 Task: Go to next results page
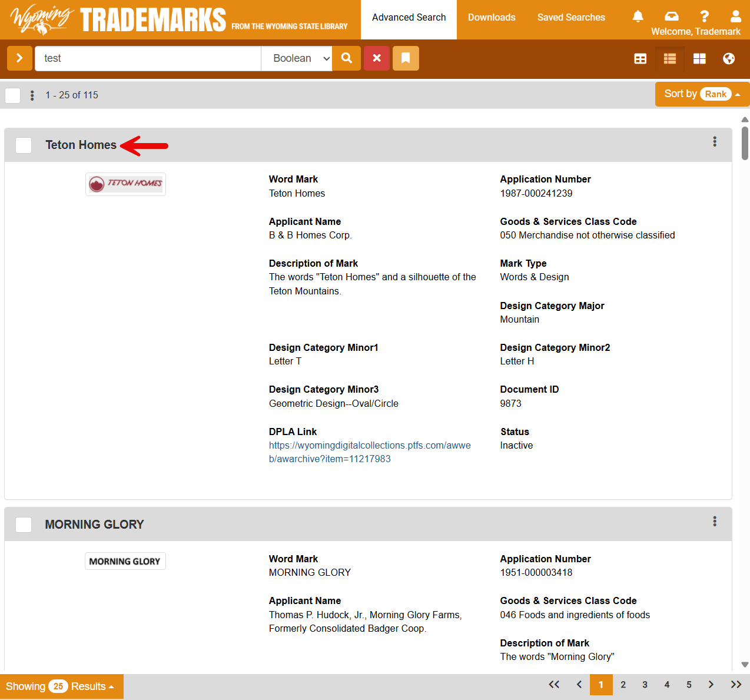click(711, 685)
